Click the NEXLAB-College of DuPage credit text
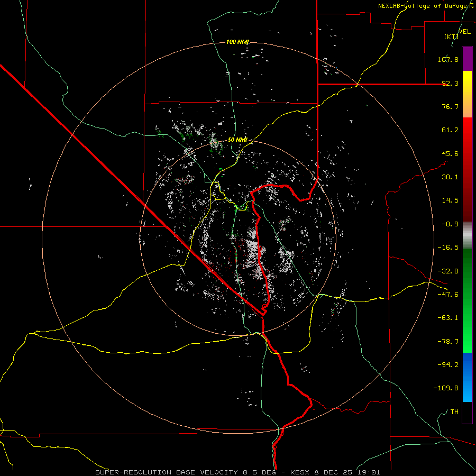The image size is (476, 476). pyautogui.click(x=425, y=6)
